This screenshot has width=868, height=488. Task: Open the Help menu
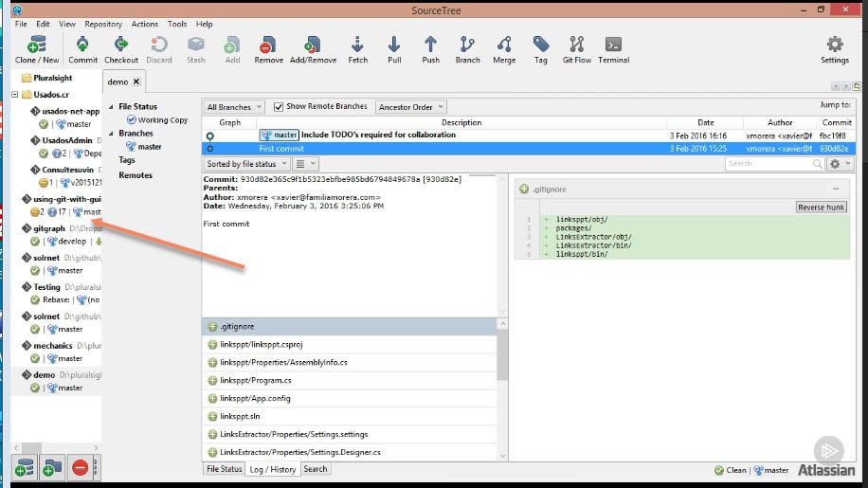point(205,24)
